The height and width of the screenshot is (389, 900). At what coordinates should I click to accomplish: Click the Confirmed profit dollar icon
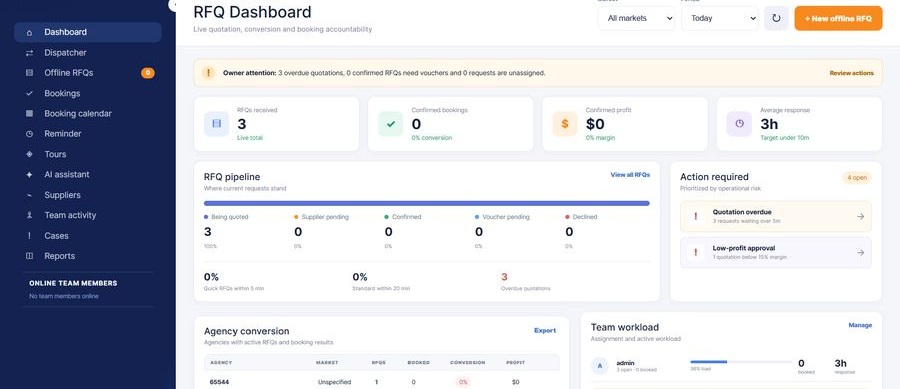click(565, 124)
